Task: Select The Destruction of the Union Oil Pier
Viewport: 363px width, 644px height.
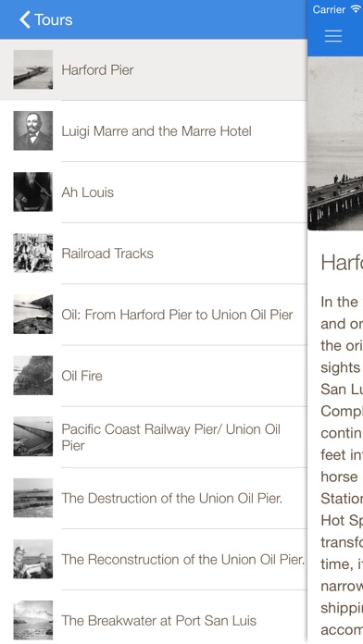Action: tap(154, 498)
